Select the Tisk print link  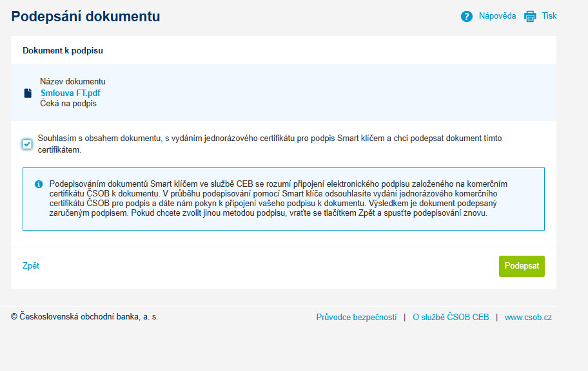(549, 16)
